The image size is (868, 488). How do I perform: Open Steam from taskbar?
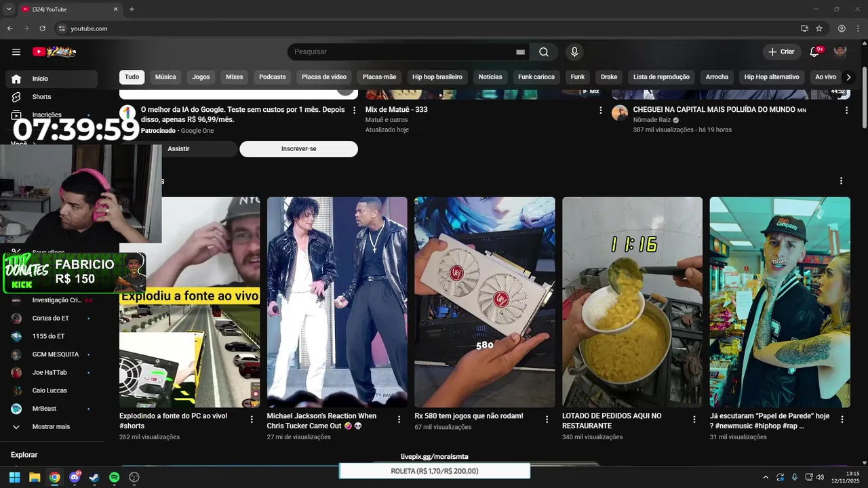(x=94, y=477)
